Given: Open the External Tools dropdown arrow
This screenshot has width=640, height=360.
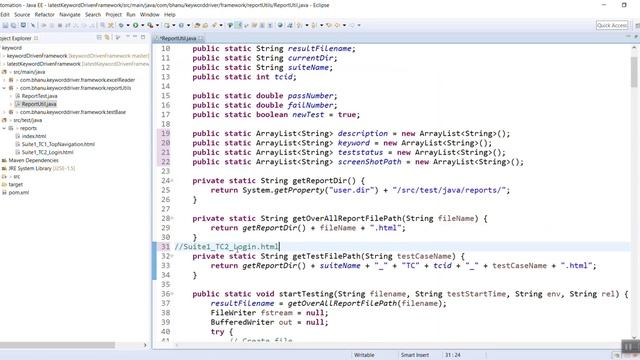Looking at the screenshot, I should (x=157, y=25).
